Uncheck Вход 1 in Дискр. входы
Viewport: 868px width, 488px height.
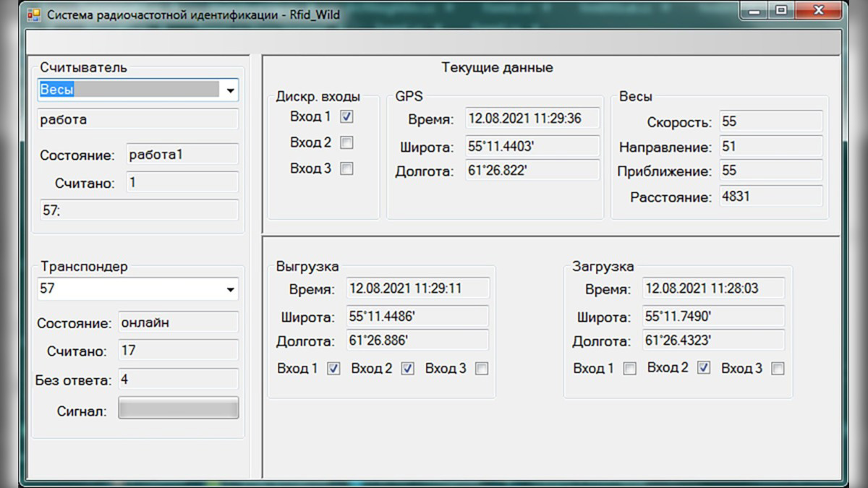(x=346, y=116)
